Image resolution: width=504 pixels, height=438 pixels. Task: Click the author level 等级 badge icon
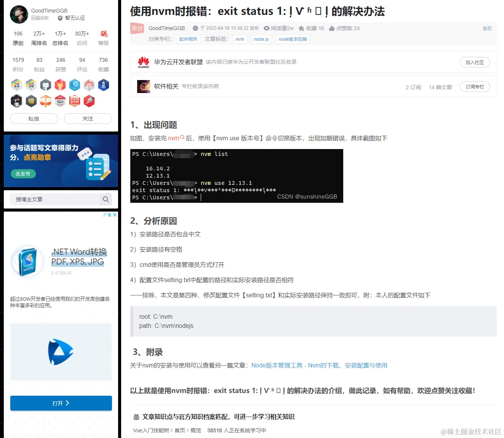click(104, 34)
